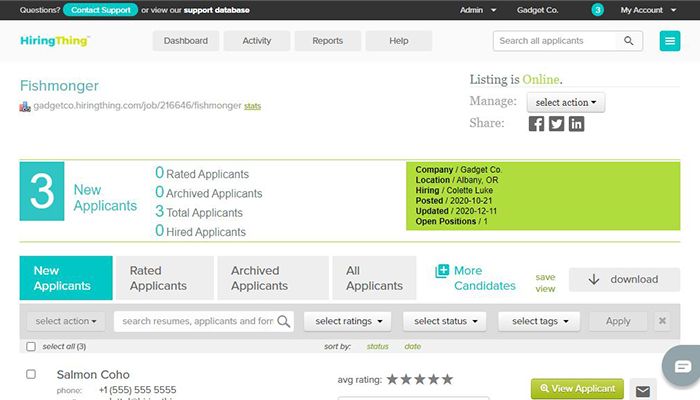Image resolution: width=700 pixels, height=400 pixels.
Task: Open the select status dropdown
Action: coord(445,321)
